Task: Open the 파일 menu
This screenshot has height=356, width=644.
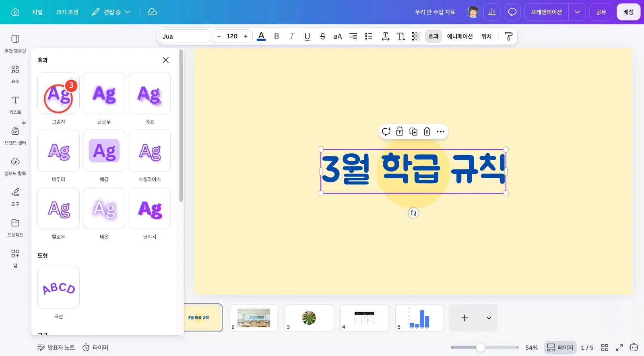Action: pyautogui.click(x=37, y=12)
